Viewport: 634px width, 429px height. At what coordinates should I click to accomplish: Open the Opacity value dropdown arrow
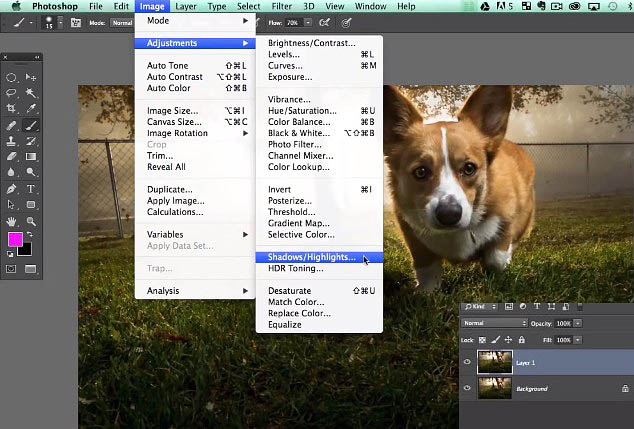point(578,323)
